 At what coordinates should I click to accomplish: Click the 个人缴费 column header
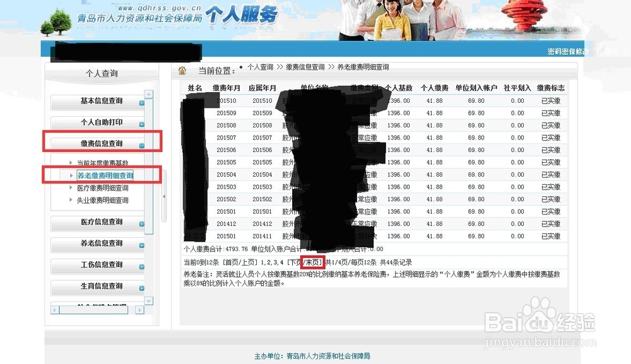(435, 88)
